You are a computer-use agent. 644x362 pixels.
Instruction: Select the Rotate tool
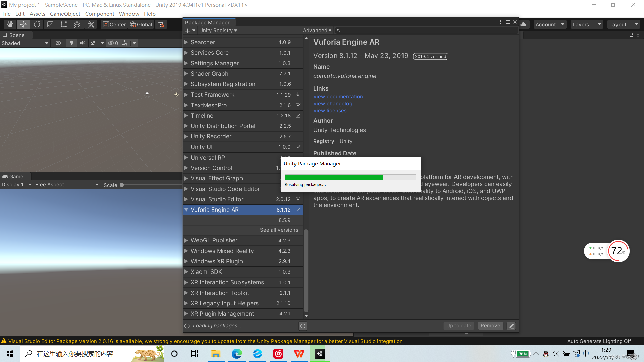37,24
